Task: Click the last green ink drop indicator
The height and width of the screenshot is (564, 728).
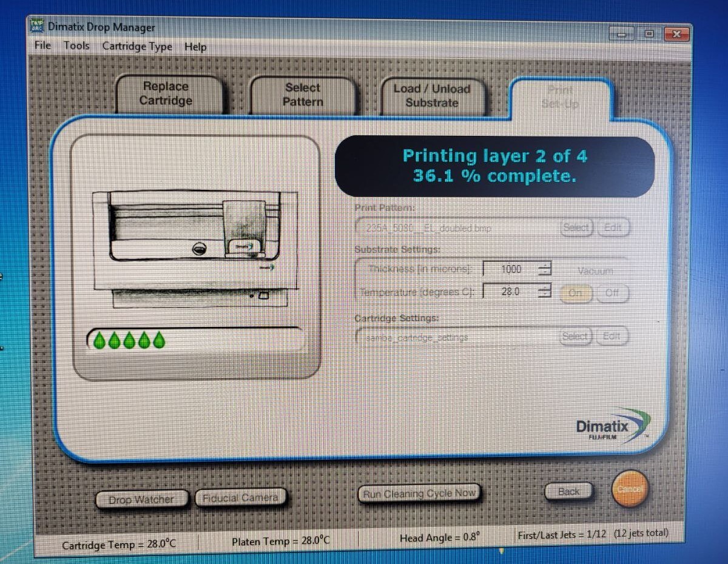Action: (x=158, y=340)
